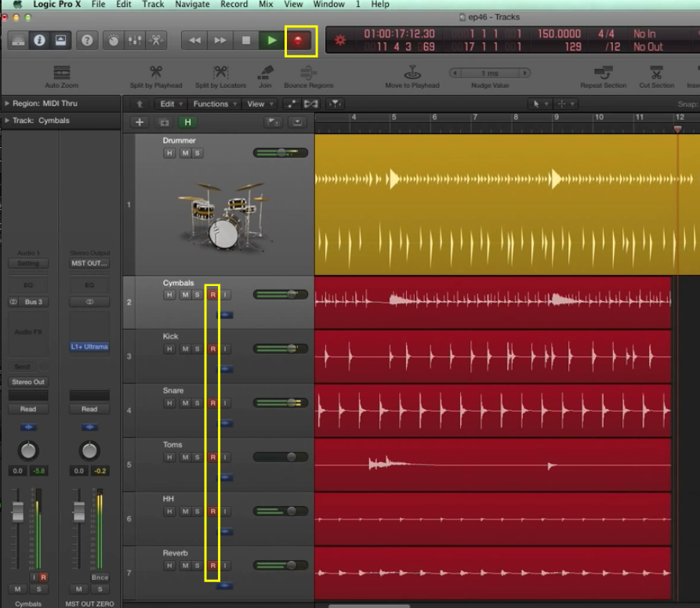Click the red Record button
Image resolution: width=700 pixels, height=608 pixels.
coord(298,41)
